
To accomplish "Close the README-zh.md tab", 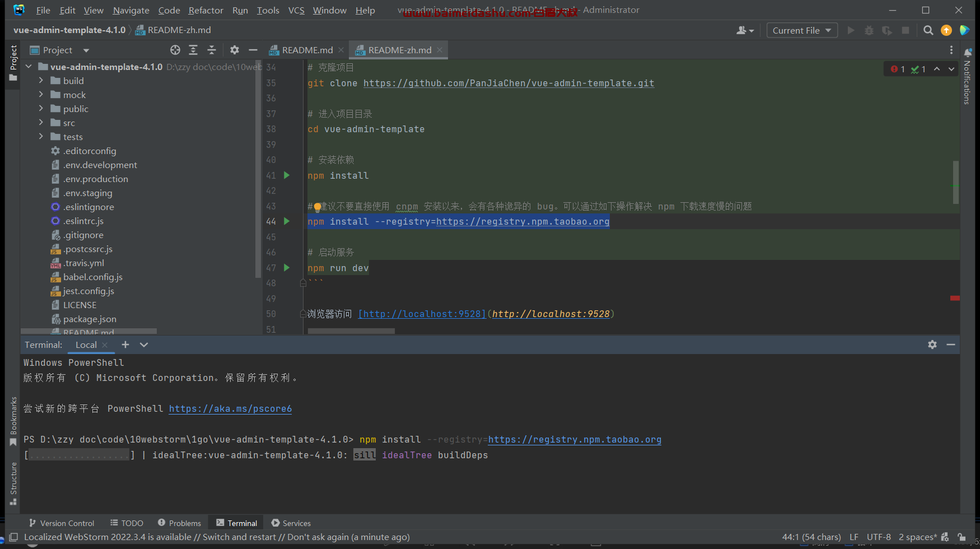I will [x=440, y=50].
